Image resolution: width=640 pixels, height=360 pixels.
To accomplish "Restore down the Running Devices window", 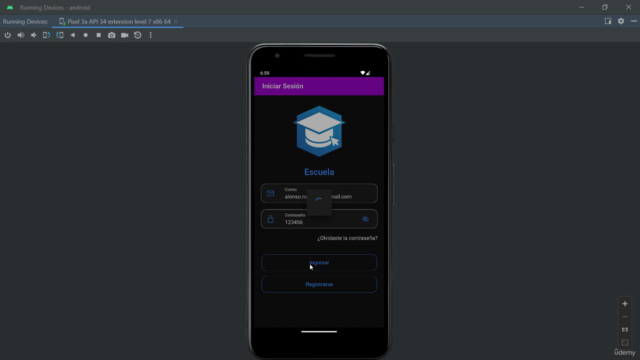I will pos(605,7).
